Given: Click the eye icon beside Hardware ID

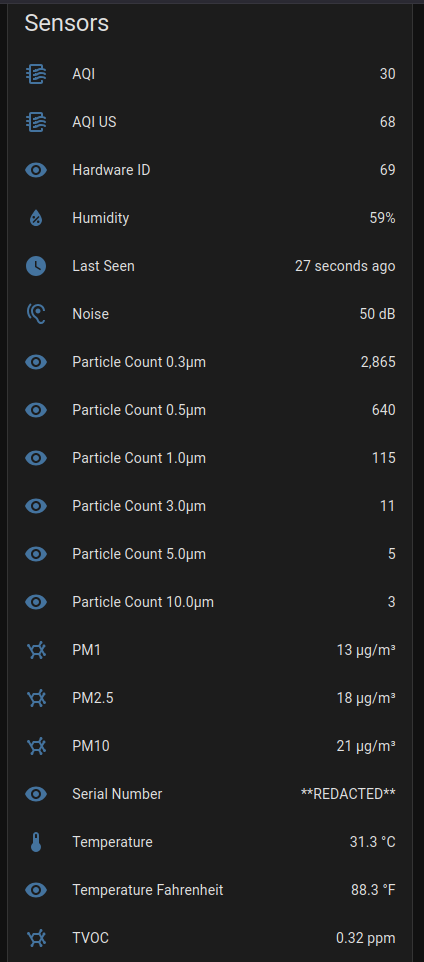Looking at the screenshot, I should 36,170.
